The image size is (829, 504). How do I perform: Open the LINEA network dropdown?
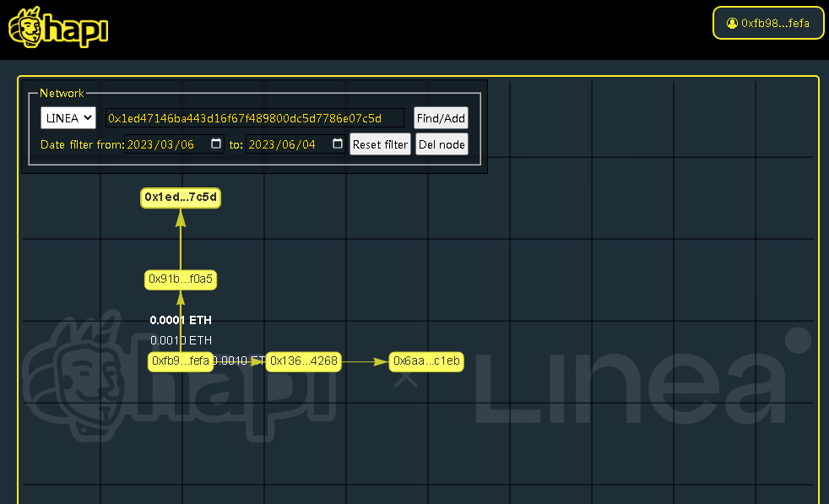click(68, 118)
